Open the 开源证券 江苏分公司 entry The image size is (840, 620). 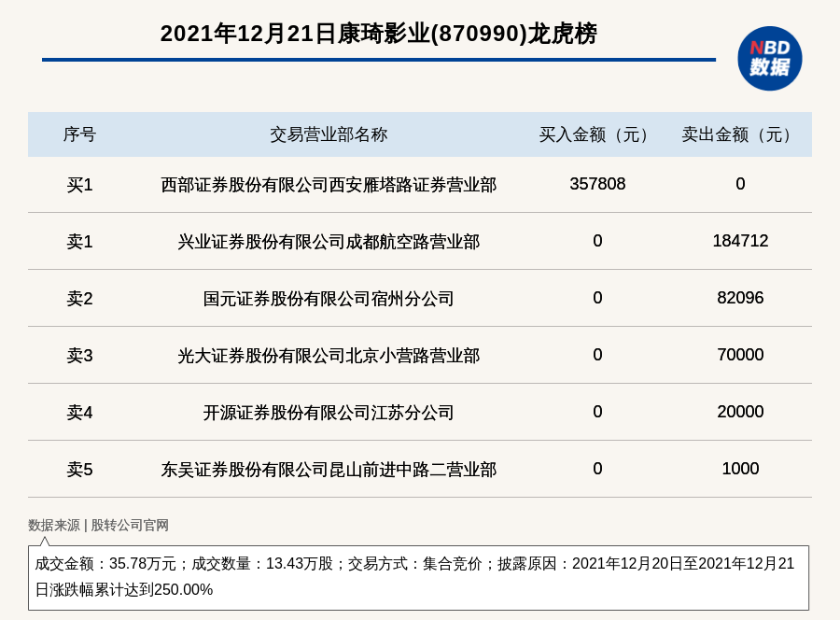(x=329, y=413)
